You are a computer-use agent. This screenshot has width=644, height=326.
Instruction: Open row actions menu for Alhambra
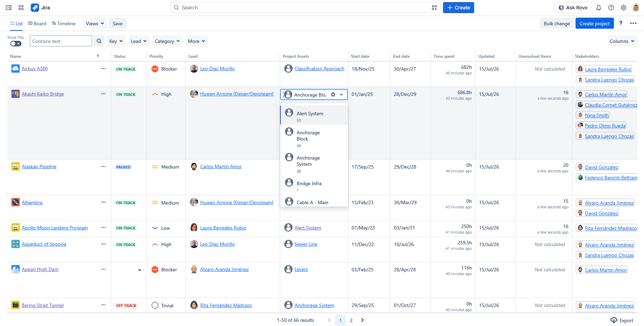[x=103, y=202]
